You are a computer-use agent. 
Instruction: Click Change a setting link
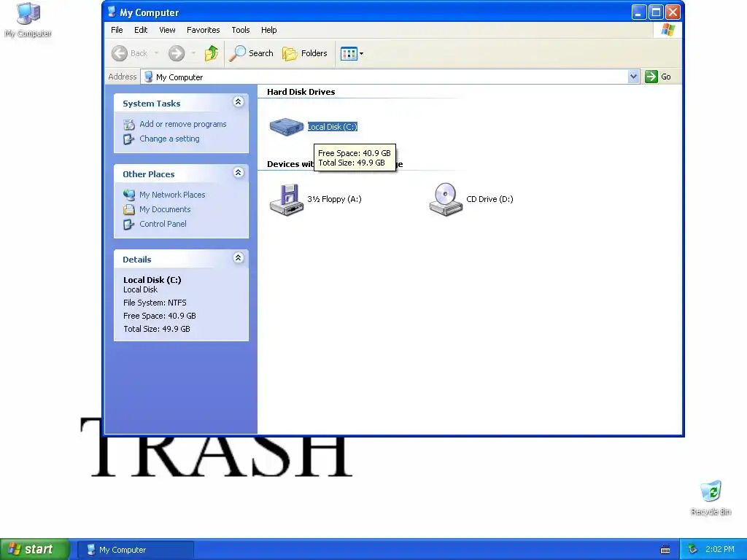coord(169,139)
